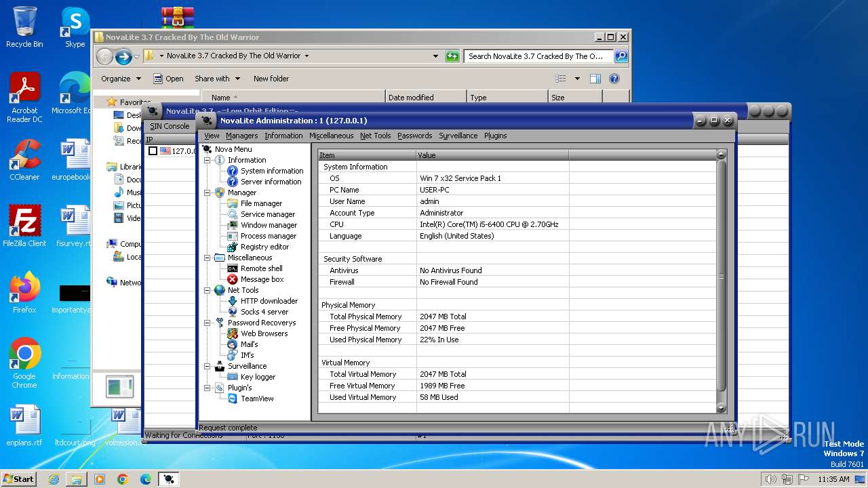
Task: Collapse the Plugin's tree group
Action: pyautogui.click(x=208, y=388)
